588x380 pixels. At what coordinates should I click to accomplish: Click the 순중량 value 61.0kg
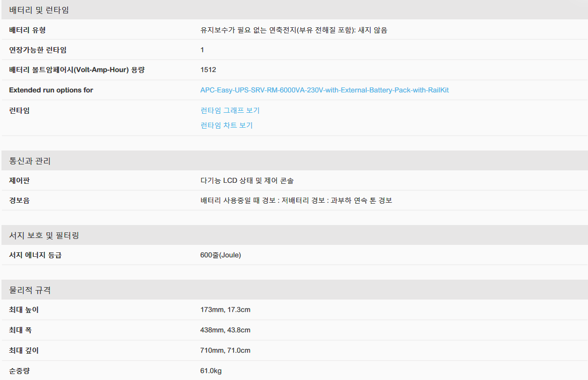tap(211, 371)
